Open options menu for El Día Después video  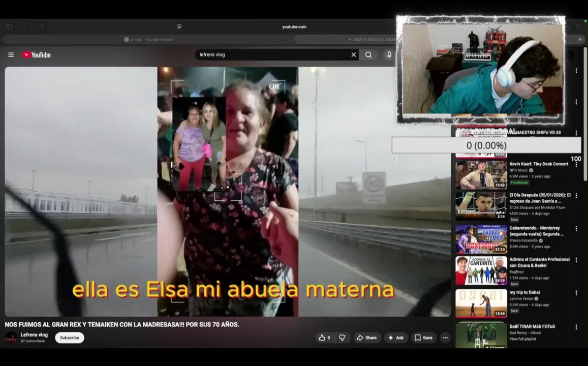tap(576, 196)
